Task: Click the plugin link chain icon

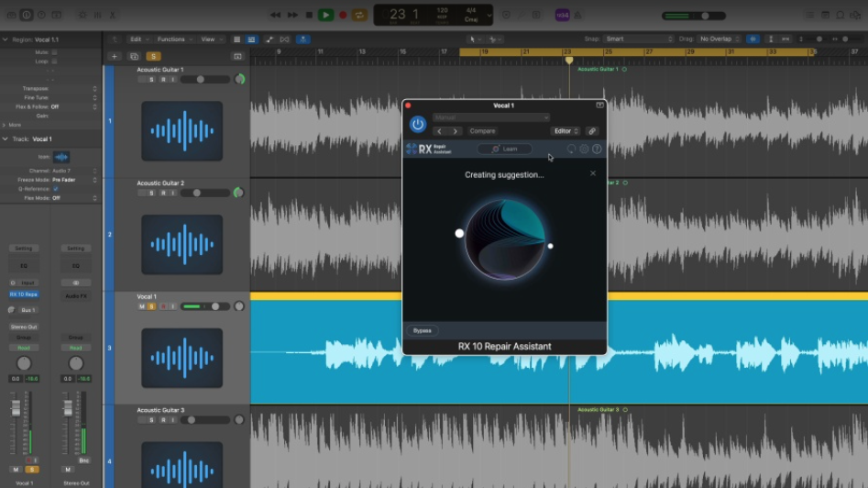Action: pyautogui.click(x=592, y=131)
